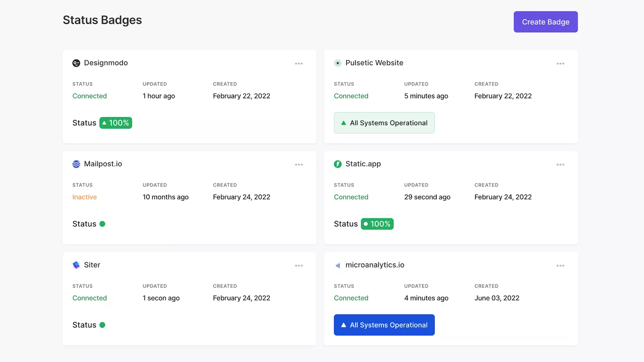Click the Create Badge button
Image resolution: width=644 pixels, height=362 pixels.
click(x=545, y=22)
